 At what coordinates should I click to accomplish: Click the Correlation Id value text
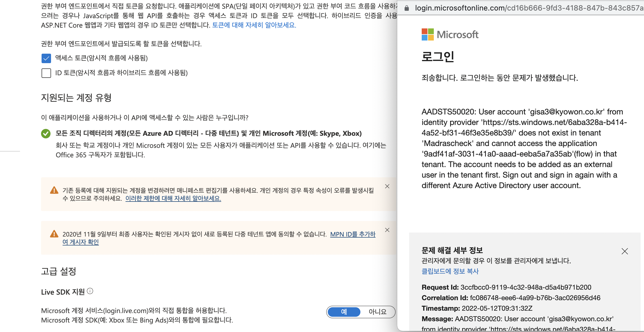535,298
